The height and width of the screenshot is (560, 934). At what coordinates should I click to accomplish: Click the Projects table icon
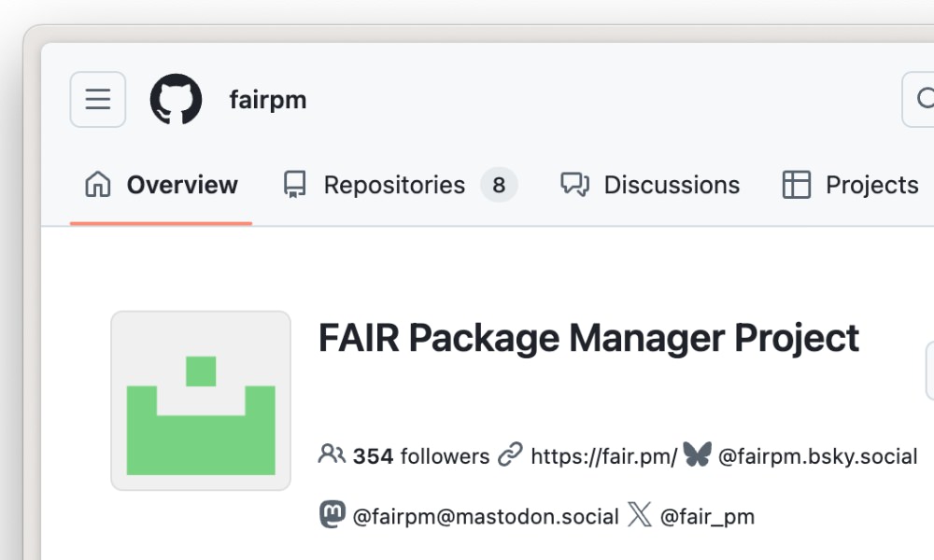pyautogui.click(x=796, y=185)
